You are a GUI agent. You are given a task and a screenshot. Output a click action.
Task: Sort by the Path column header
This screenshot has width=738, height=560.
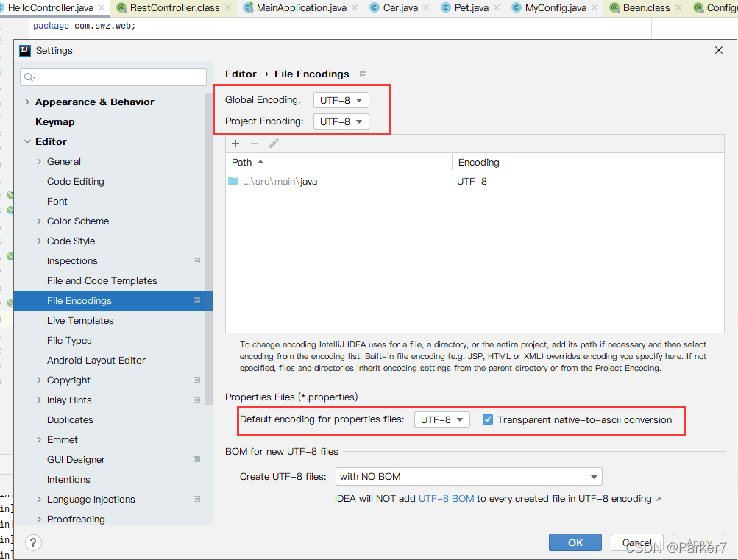(x=338, y=163)
